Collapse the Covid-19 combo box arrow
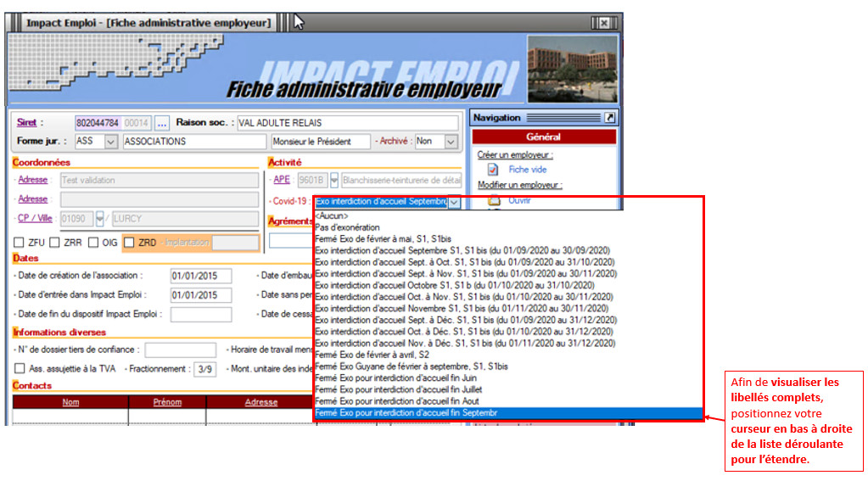868x481 pixels. (x=454, y=202)
